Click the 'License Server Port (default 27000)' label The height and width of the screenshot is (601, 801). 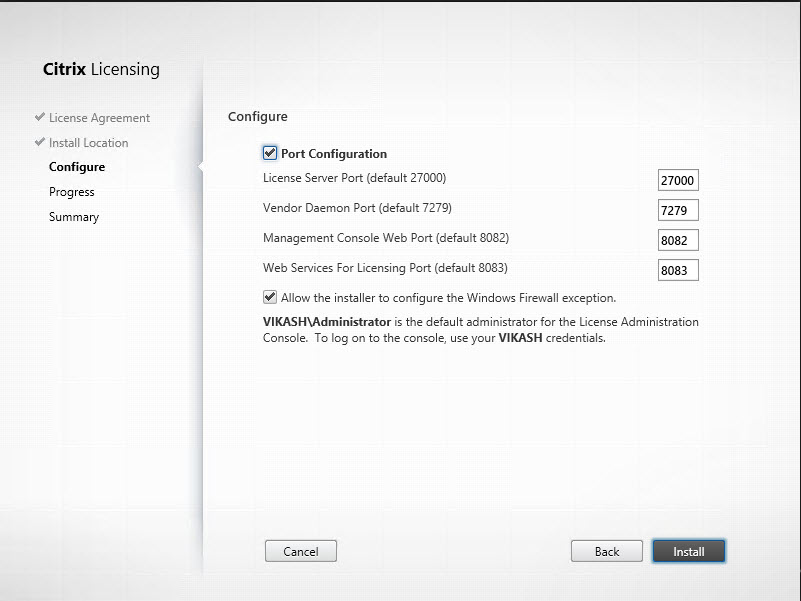pos(355,178)
